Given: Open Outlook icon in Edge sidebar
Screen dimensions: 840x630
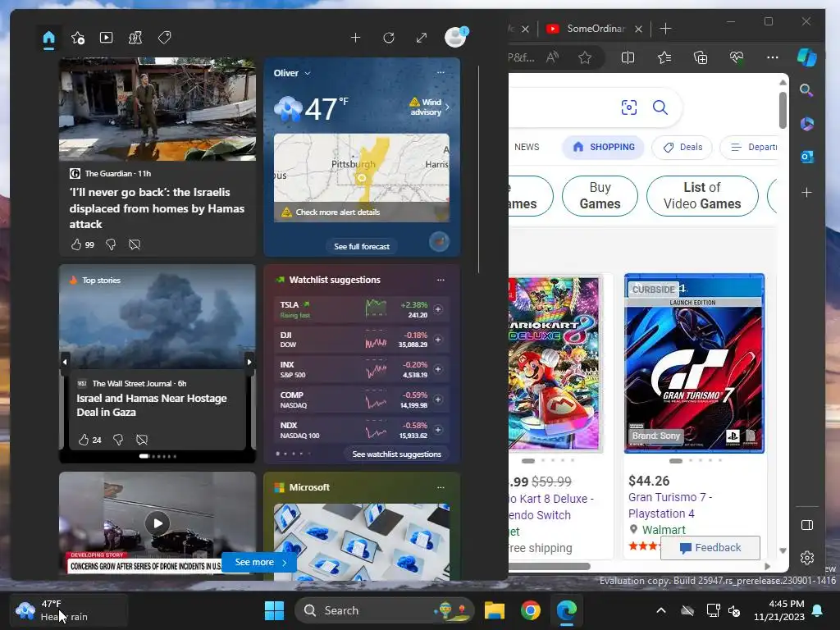Looking at the screenshot, I should [807, 157].
